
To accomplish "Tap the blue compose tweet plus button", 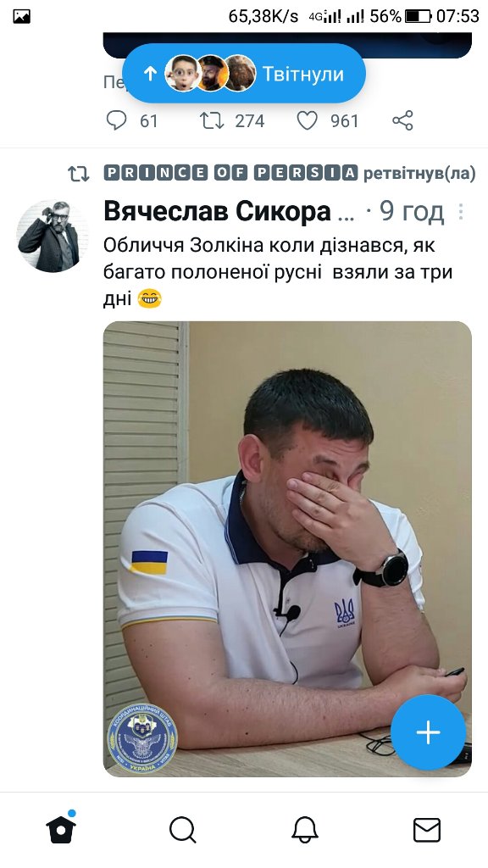I will (x=428, y=732).
